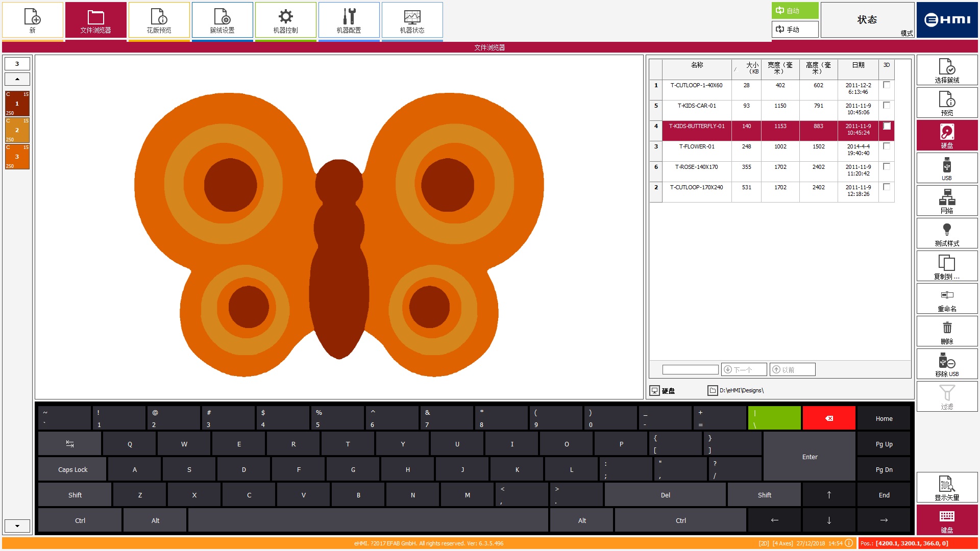Enable 3D checkbox for T-FLOWER-01
The width and height of the screenshot is (980, 551).
coord(887,146)
